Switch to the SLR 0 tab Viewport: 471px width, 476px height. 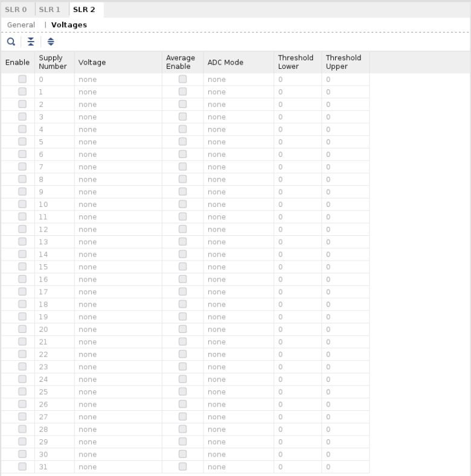[16, 10]
